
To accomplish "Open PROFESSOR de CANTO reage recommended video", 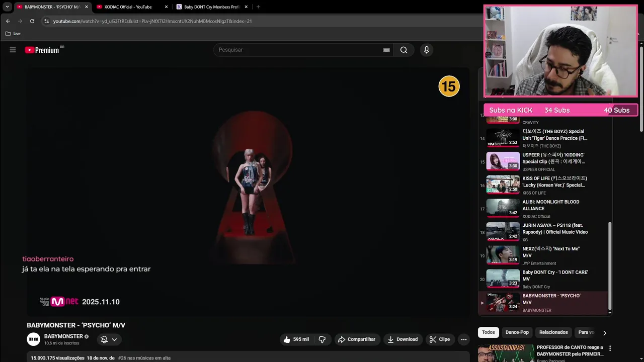I will click(x=569, y=350).
